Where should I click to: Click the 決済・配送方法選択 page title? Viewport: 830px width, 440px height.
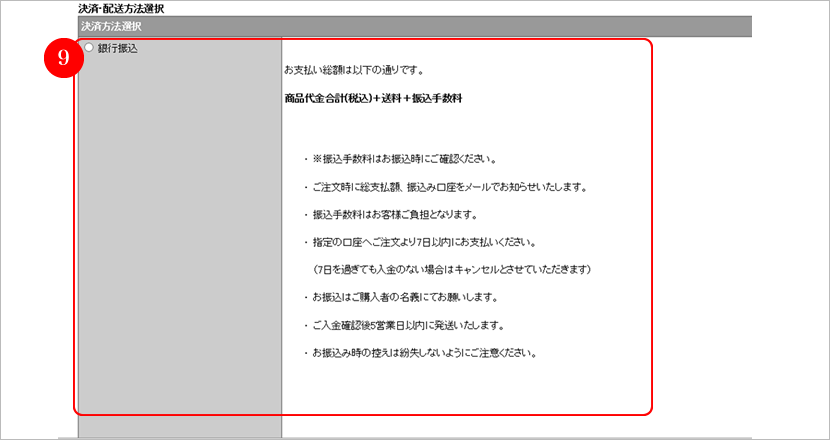[121, 8]
